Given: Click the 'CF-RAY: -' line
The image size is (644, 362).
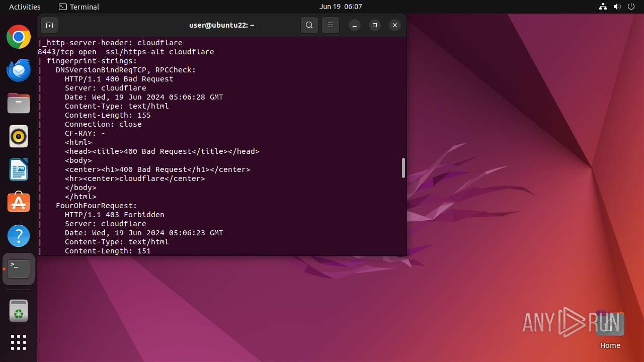Looking at the screenshot, I should tap(85, 133).
